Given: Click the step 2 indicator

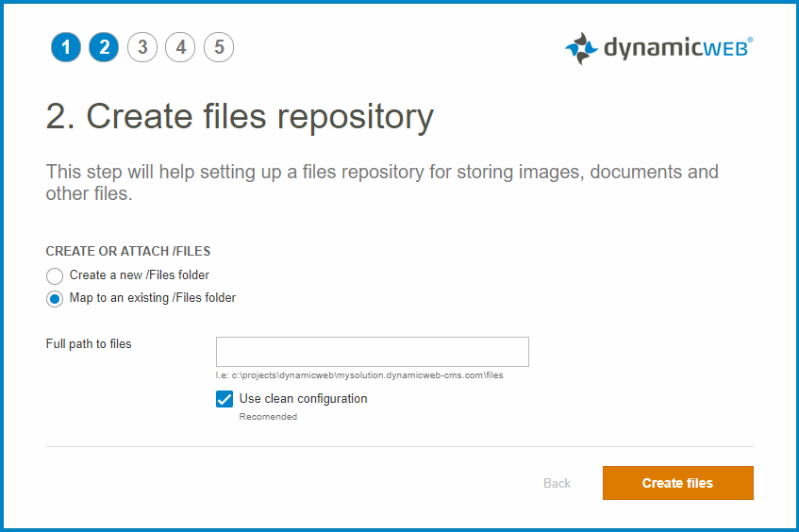Looking at the screenshot, I should pos(104,47).
